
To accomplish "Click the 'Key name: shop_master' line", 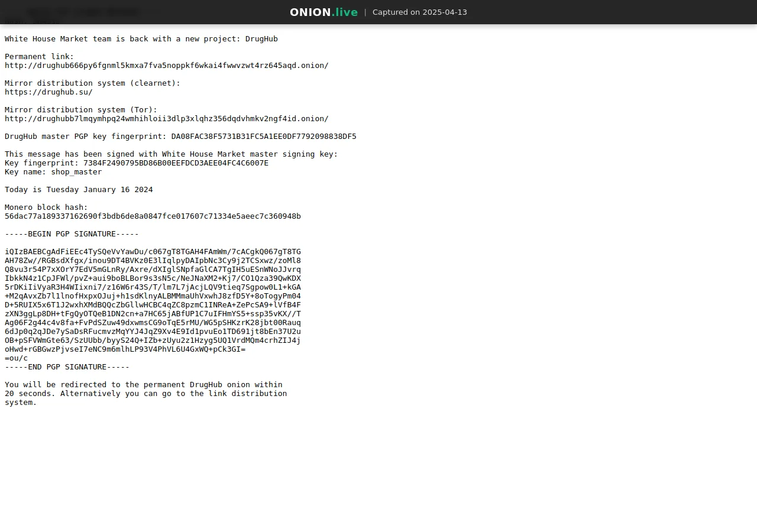I will tap(53, 172).
